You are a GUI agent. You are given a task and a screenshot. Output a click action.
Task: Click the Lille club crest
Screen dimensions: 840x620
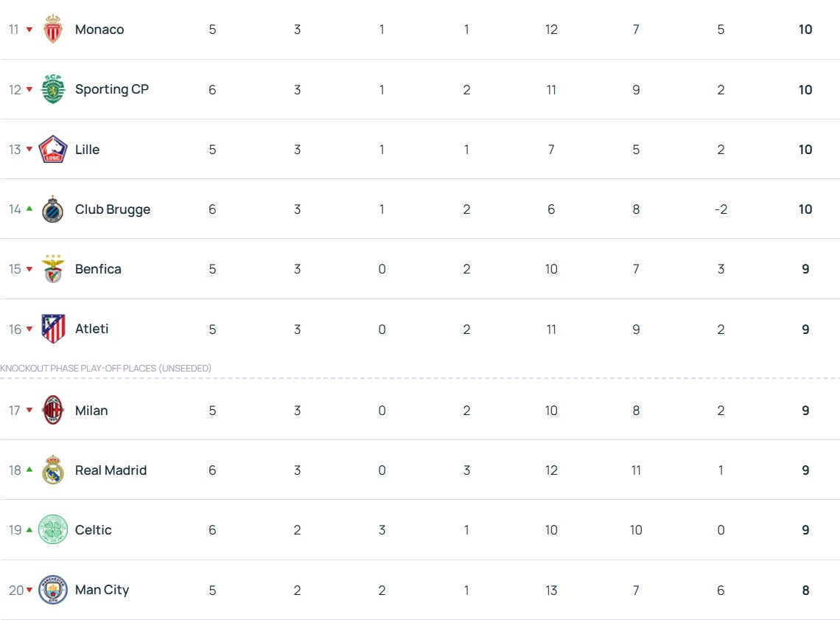pos(53,150)
